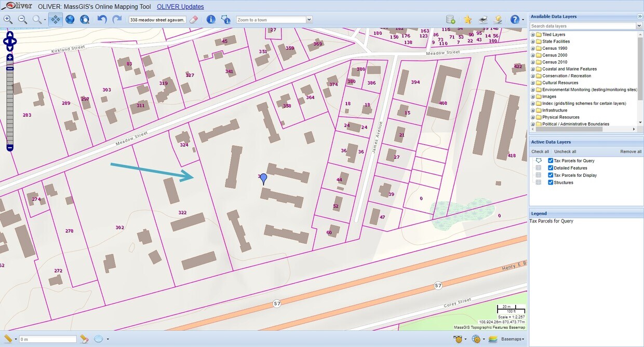Click the export/download data icon
Screen dimensions: 644x347
(498, 20)
